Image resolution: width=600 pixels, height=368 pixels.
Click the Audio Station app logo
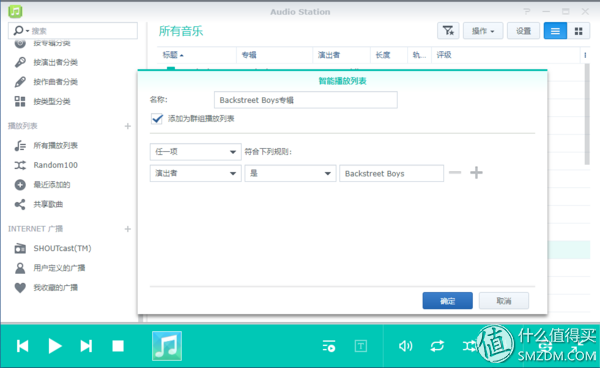tap(15, 11)
